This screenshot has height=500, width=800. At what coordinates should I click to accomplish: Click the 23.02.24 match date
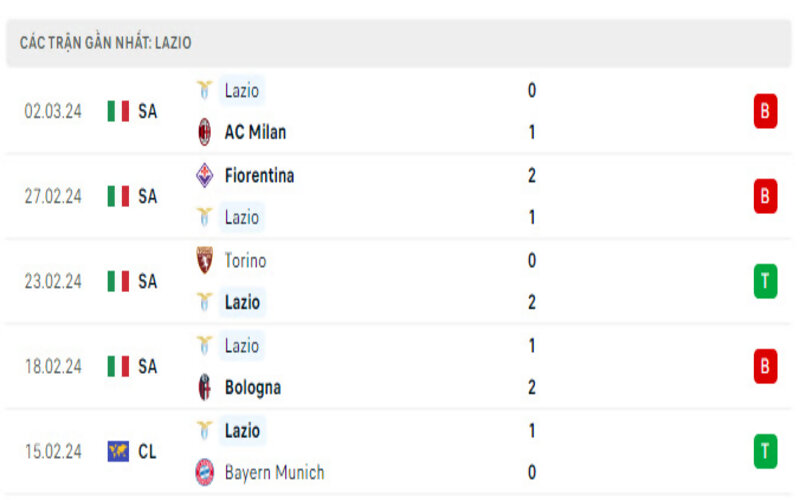tap(53, 282)
